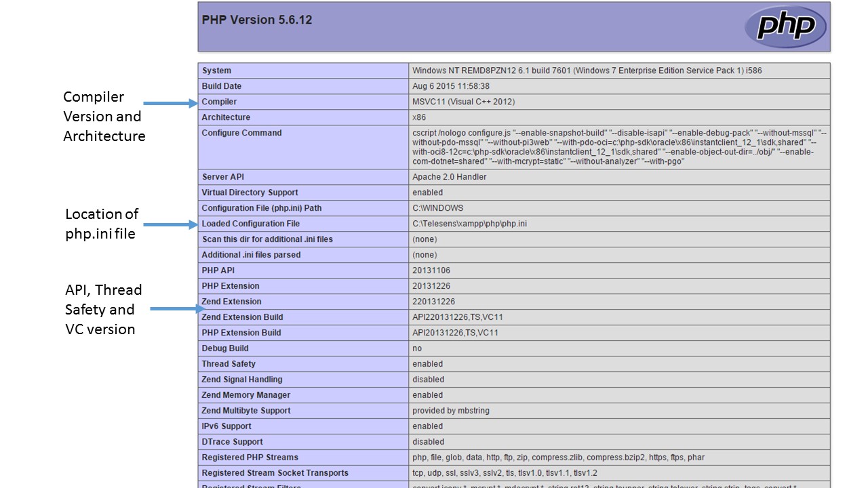Select 'Apache 2.0 Handler' value
This screenshot has width=868, height=488.
(x=450, y=177)
